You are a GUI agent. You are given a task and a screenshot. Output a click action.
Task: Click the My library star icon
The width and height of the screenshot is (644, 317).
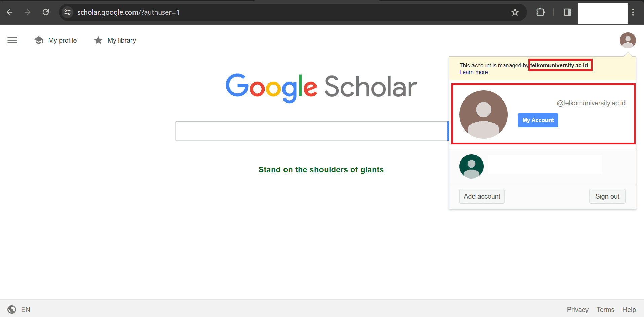pyautogui.click(x=98, y=40)
